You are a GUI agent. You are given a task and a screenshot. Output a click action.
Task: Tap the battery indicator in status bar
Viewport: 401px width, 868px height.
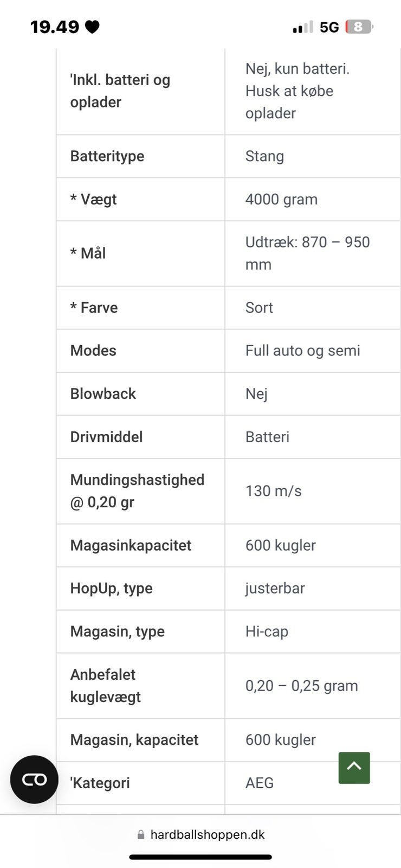(359, 27)
